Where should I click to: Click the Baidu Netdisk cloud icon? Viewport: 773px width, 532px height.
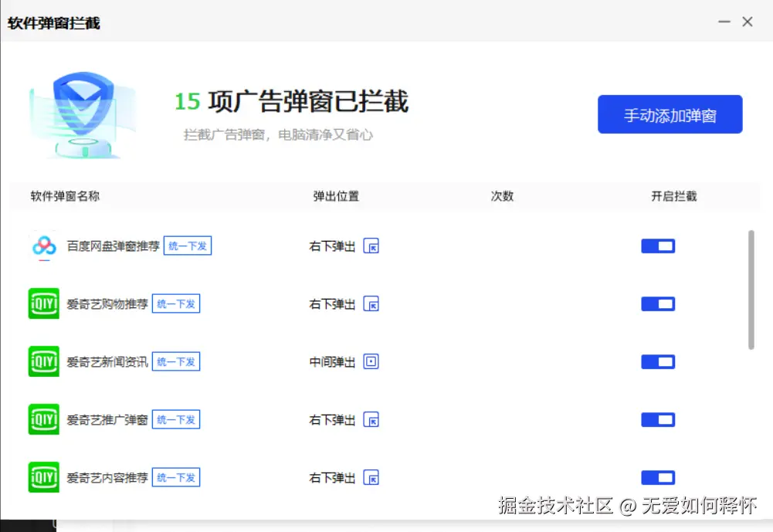[44, 246]
